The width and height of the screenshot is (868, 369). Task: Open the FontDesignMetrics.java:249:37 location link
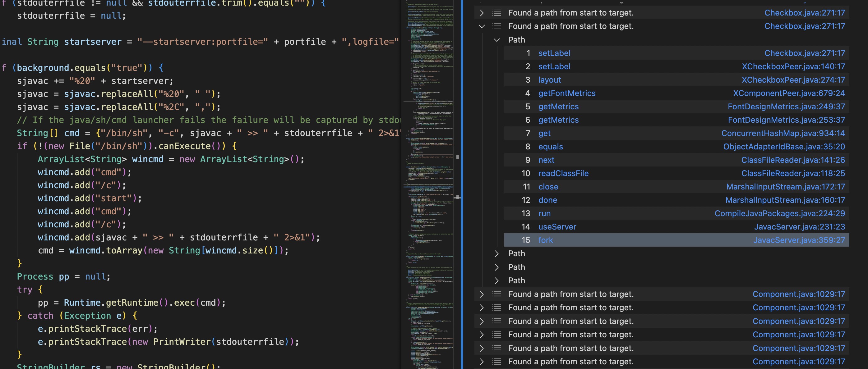786,107
